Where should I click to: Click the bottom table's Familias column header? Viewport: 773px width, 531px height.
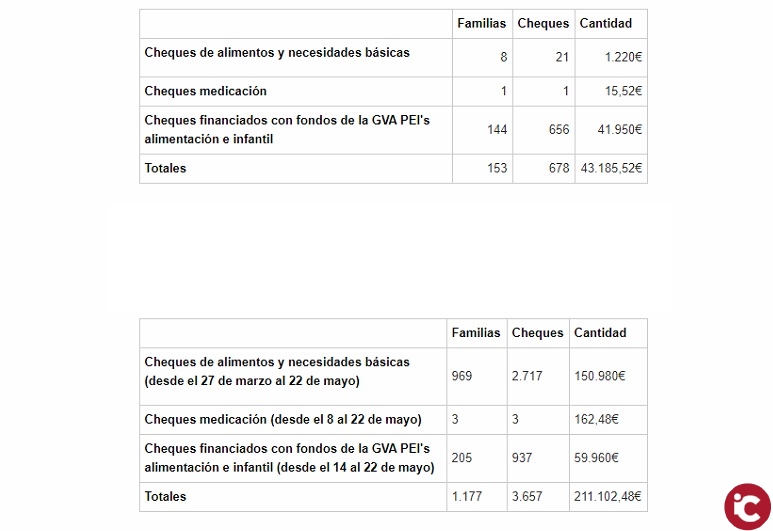[x=476, y=333]
